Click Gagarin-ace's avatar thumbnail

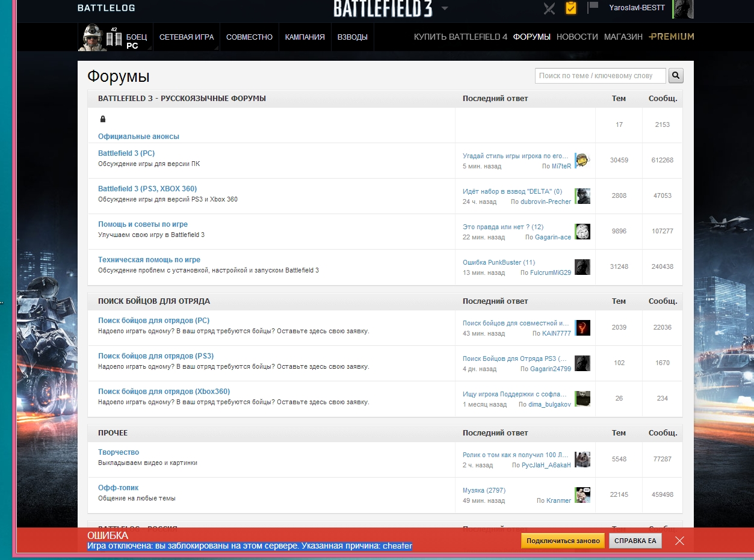point(582,231)
